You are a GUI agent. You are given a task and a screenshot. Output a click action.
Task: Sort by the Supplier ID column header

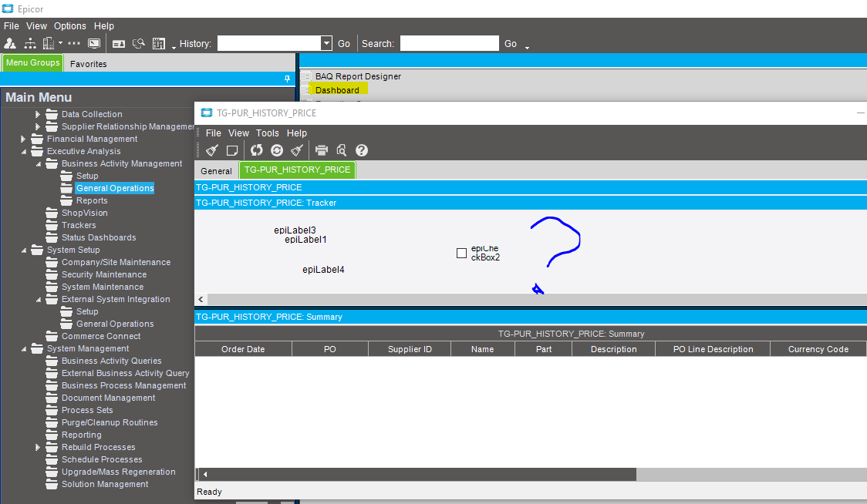tap(410, 349)
